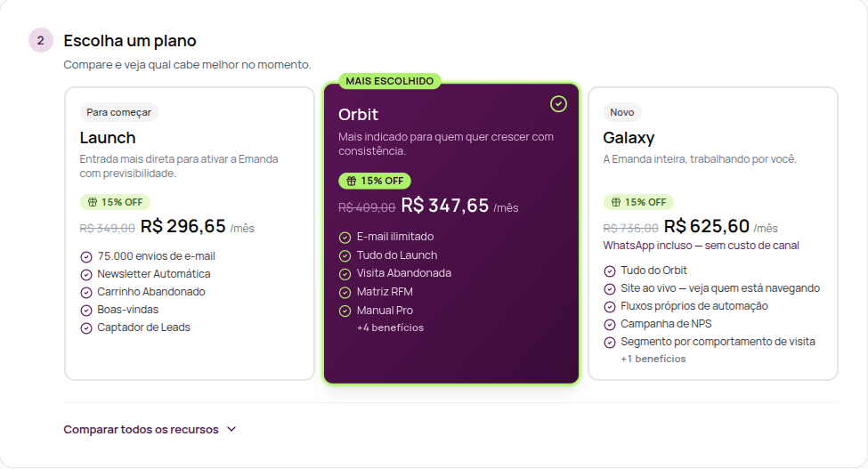Select the Launch plan title

[108, 137]
